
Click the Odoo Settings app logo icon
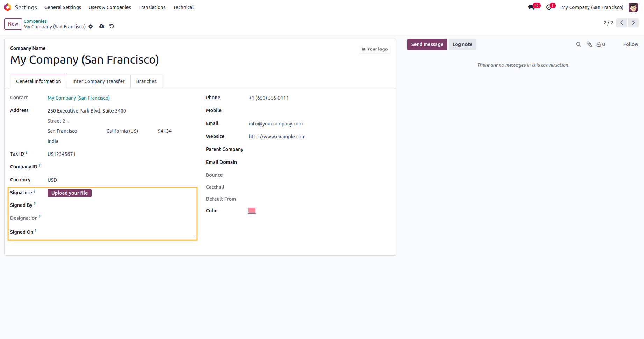pos(8,7)
